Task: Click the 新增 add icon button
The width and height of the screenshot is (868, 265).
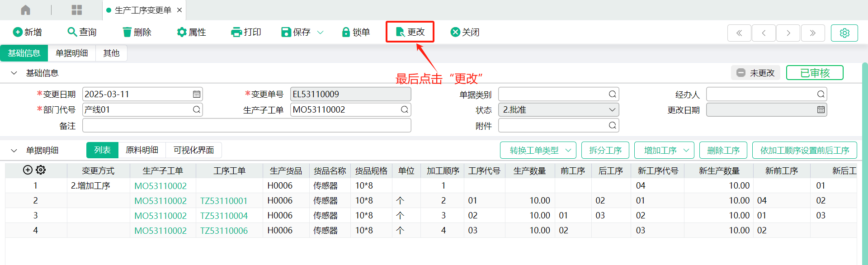Action: pyautogui.click(x=18, y=32)
